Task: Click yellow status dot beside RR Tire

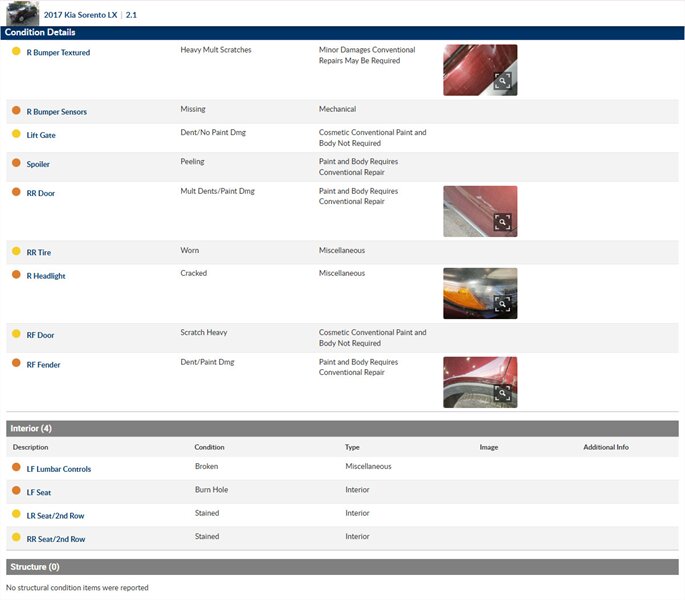Action: click(x=16, y=252)
